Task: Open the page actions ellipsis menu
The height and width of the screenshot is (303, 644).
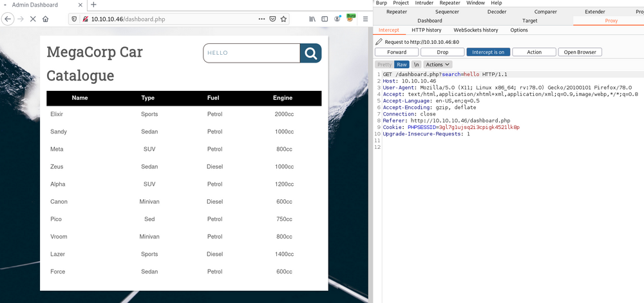Action: click(261, 19)
